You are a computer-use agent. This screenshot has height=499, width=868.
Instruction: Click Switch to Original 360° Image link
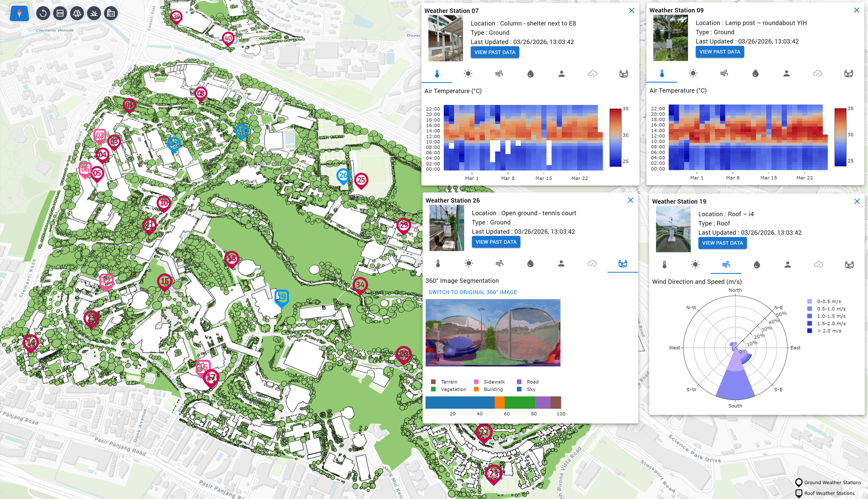click(x=473, y=292)
